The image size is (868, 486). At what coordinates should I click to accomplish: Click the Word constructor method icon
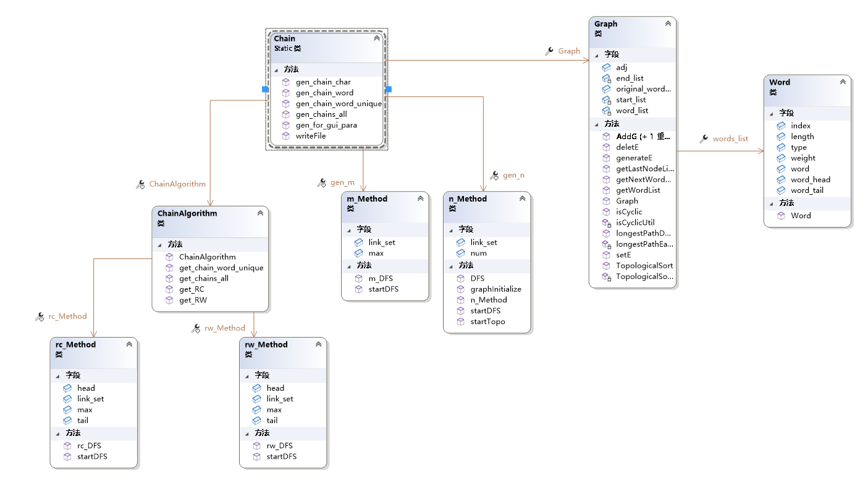tap(781, 215)
